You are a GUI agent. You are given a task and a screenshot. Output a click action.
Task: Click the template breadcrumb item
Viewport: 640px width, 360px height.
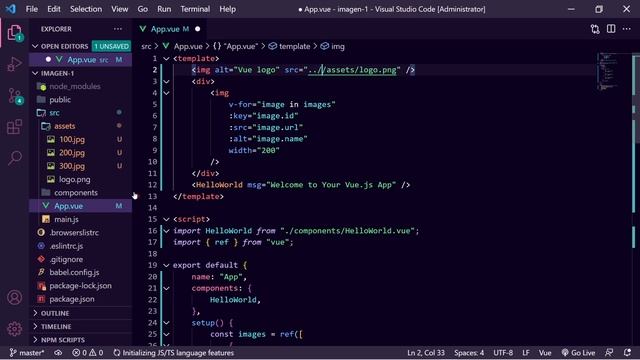point(289,46)
